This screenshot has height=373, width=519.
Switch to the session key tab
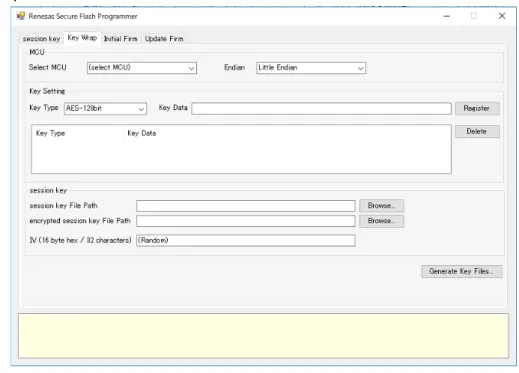[x=41, y=39]
